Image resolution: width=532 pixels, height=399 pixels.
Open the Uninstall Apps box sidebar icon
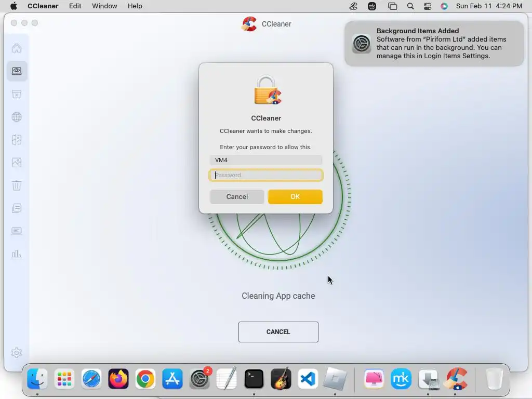tap(17, 94)
